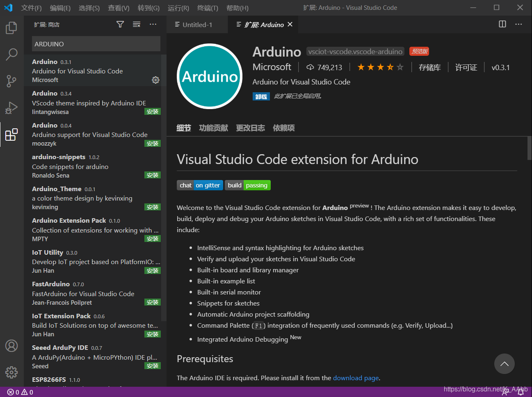This screenshot has height=397, width=532.
Task: Open the 转到(G) menu
Action: (x=148, y=8)
